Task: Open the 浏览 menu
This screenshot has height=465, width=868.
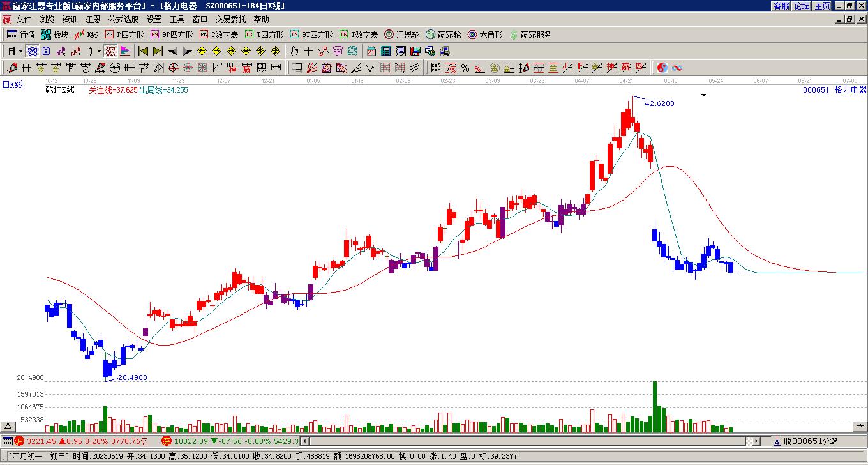Action: pos(47,19)
